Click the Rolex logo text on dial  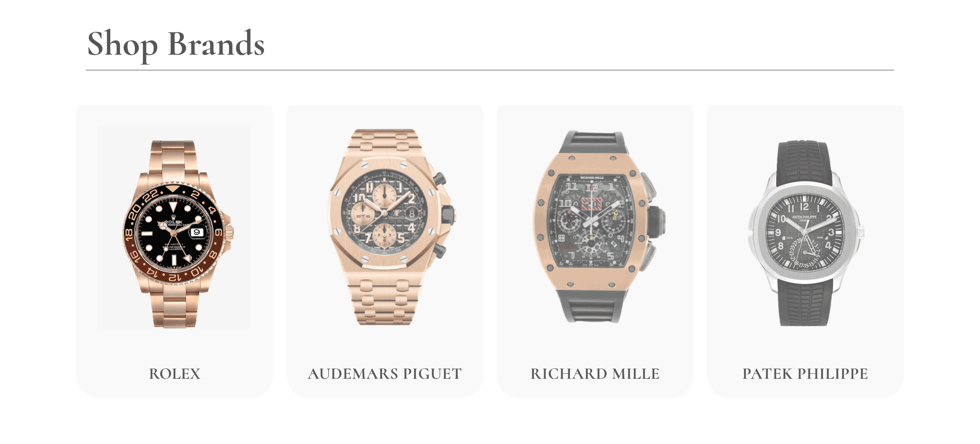(x=174, y=222)
